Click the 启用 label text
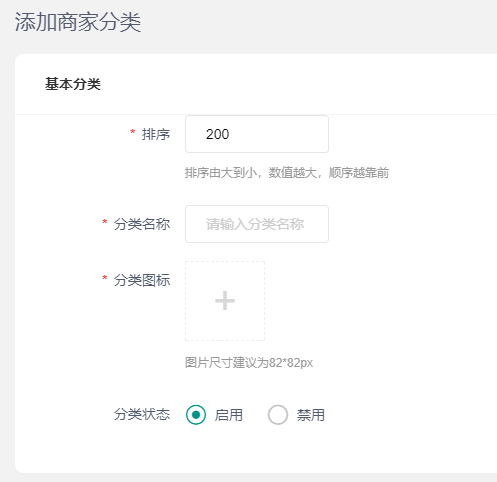 [229, 415]
